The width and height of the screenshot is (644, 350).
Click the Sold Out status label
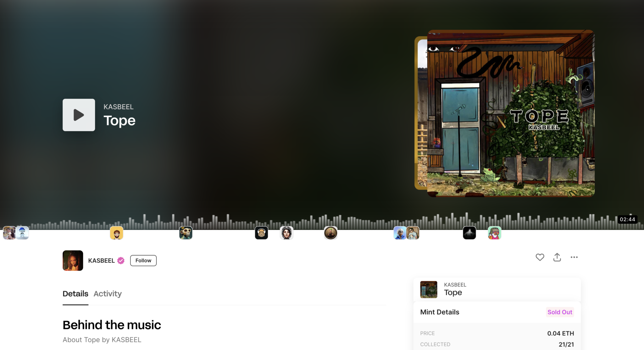click(x=559, y=312)
